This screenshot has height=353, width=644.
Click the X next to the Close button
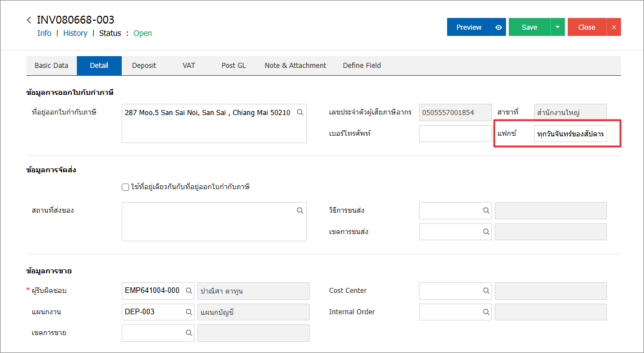click(x=614, y=27)
